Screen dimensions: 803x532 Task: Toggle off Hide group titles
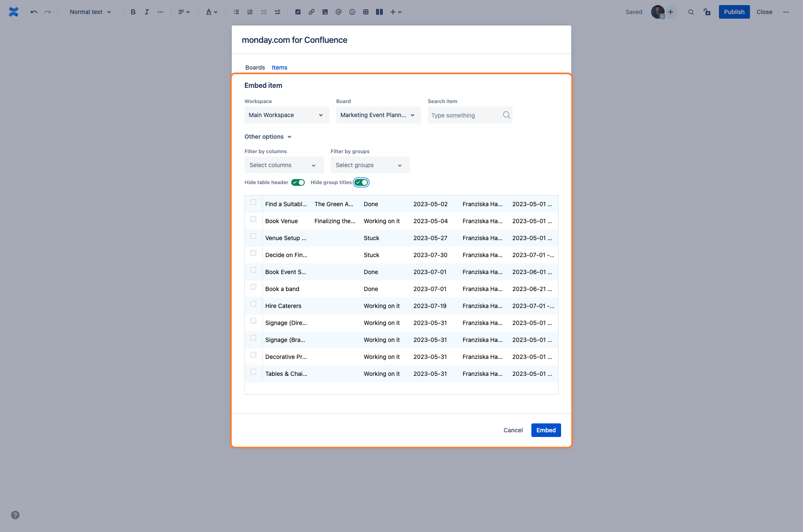pyautogui.click(x=361, y=182)
